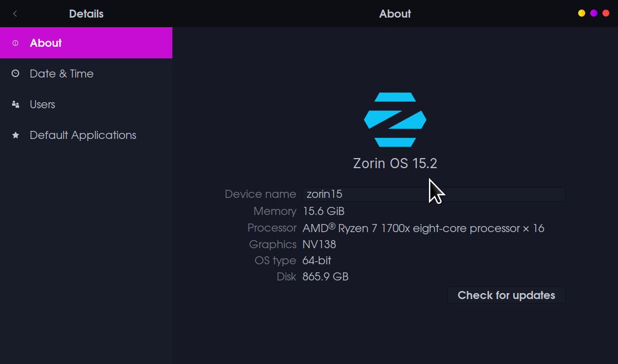This screenshot has width=618, height=364.
Task: Click the NV138 graphics value
Action: 319,245
